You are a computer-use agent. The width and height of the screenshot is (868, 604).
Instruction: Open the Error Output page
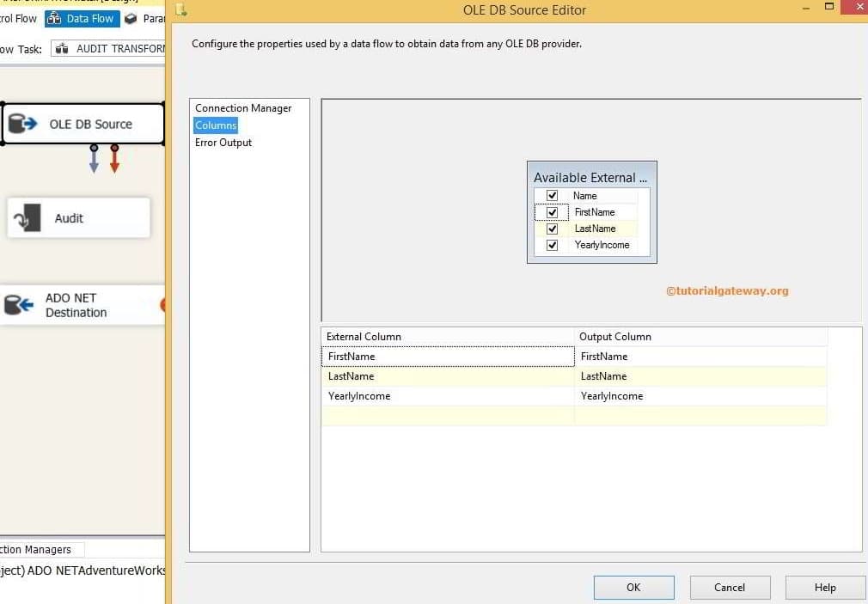point(223,143)
